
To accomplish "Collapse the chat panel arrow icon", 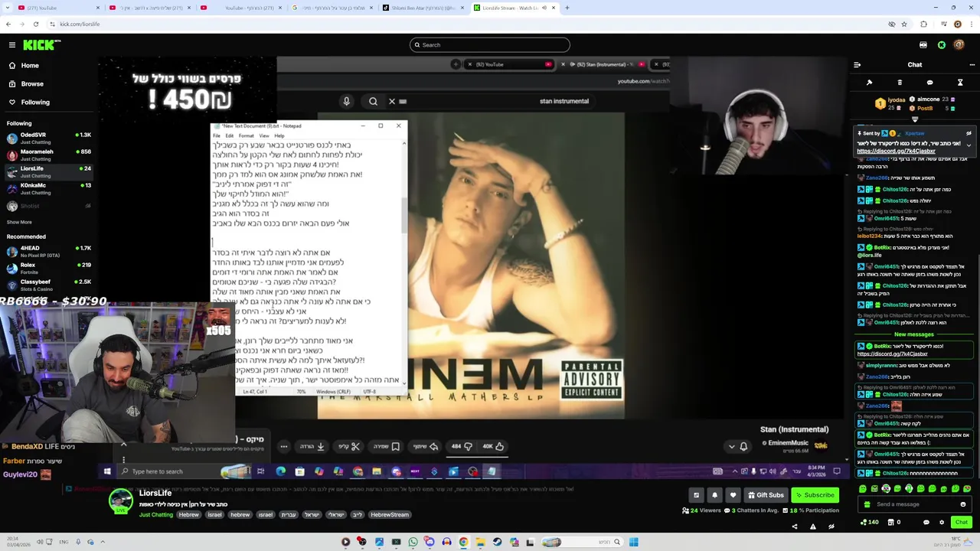I will point(857,65).
